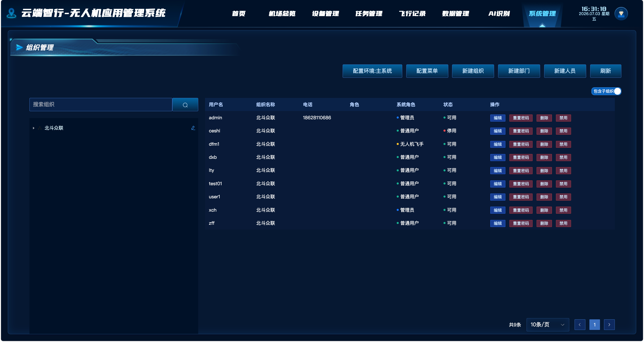This screenshot has width=644, height=342.
Task: Open the 飞行记录 menu tab
Action: 412,14
